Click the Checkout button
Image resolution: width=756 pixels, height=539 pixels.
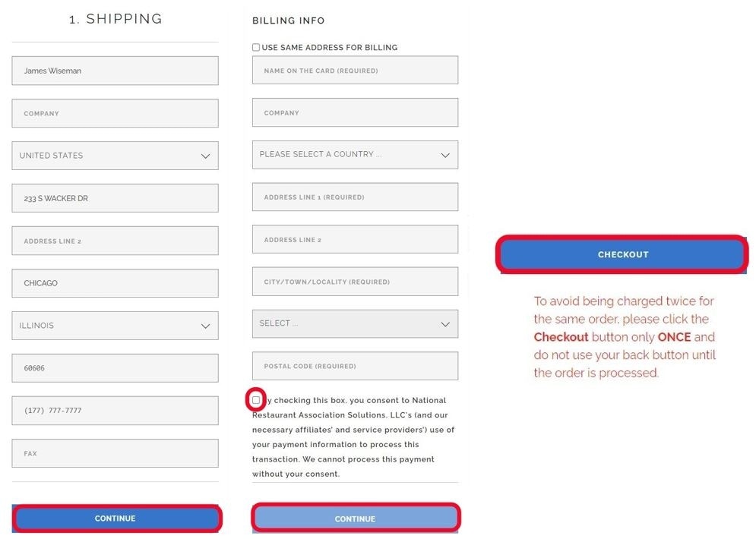coord(622,254)
